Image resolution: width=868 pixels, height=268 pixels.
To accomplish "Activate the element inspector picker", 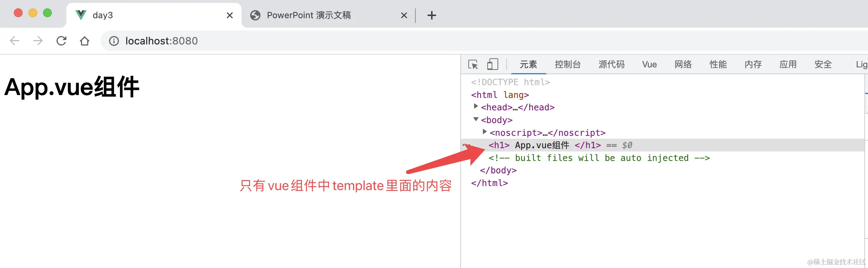I will pos(473,64).
